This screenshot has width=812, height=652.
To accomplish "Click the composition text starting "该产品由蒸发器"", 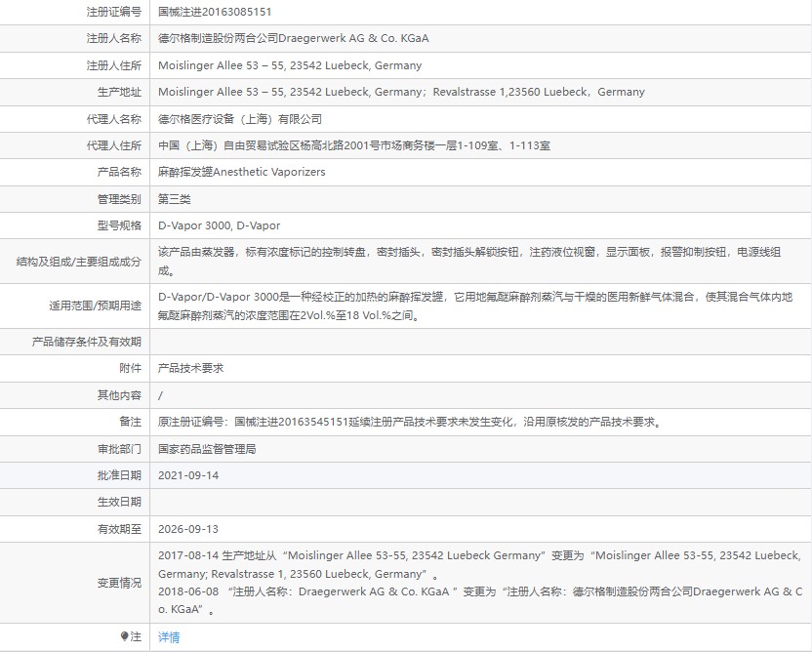I will click(469, 261).
